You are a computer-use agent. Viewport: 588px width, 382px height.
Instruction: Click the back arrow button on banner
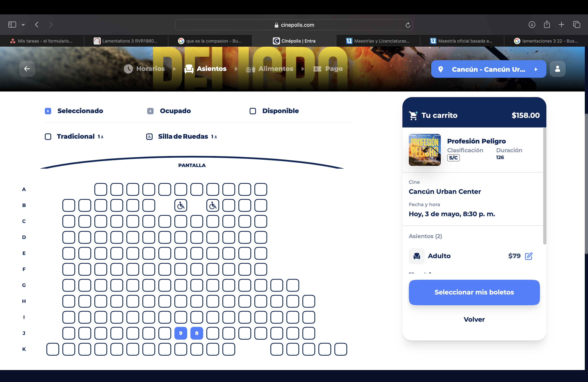click(x=27, y=69)
